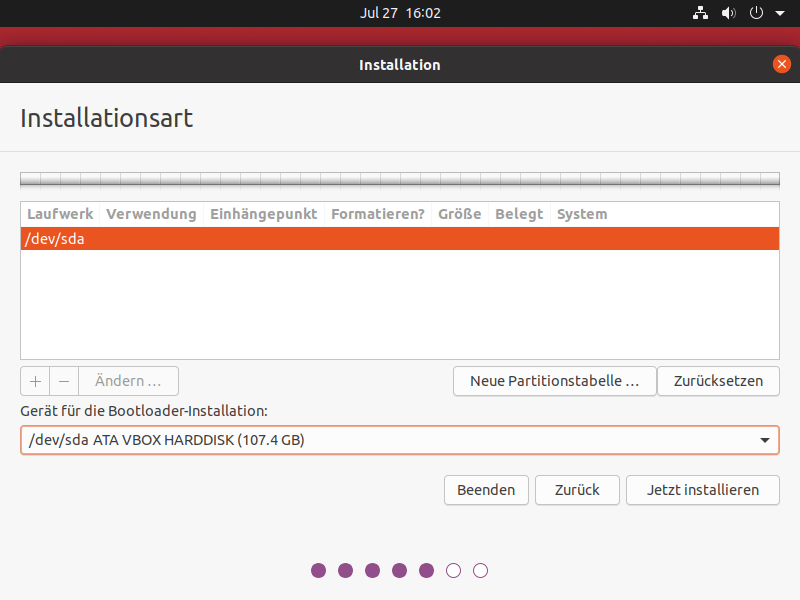Sort by the Einhängepunkt column header
800x600 pixels.
pos(263,214)
